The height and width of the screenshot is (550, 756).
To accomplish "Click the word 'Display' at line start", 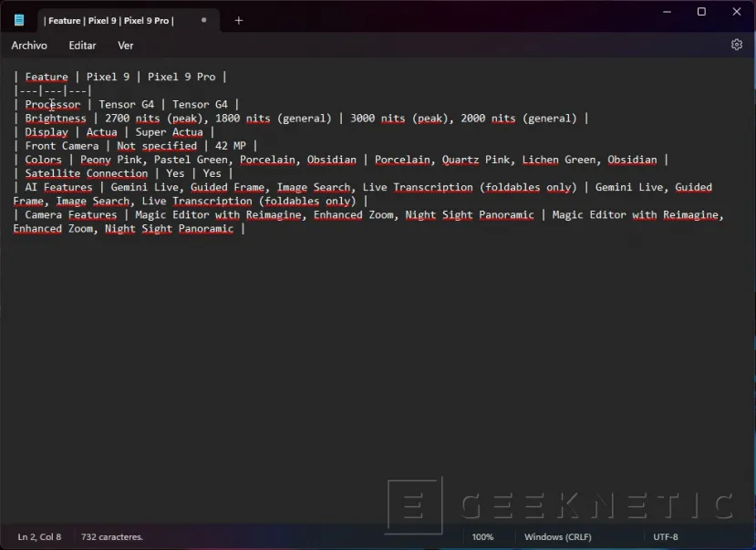I will point(47,132).
